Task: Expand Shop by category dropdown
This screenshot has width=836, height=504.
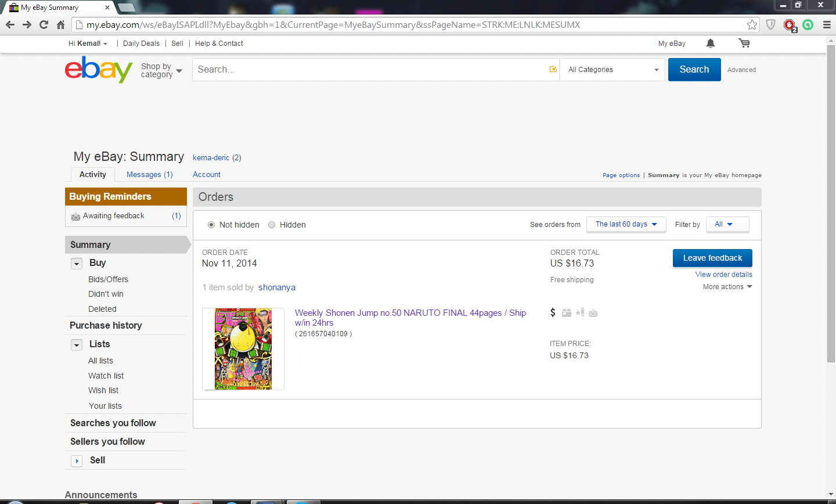Action: 161,70
